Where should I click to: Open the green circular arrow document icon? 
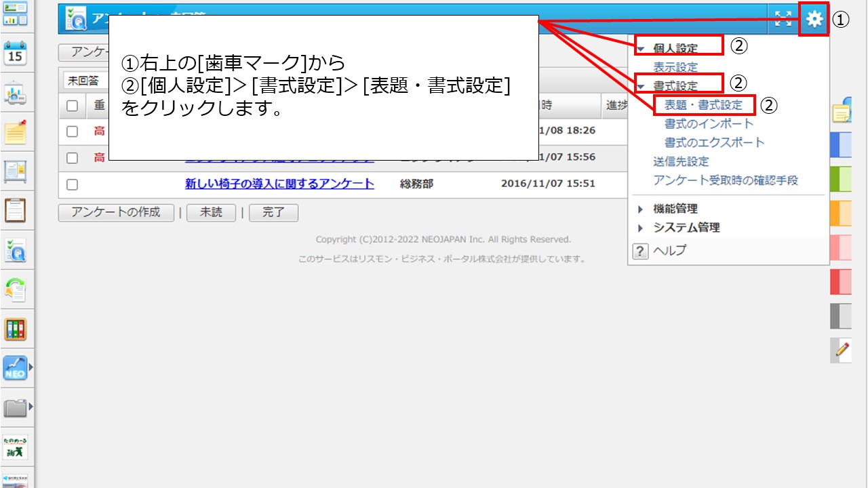[x=16, y=290]
